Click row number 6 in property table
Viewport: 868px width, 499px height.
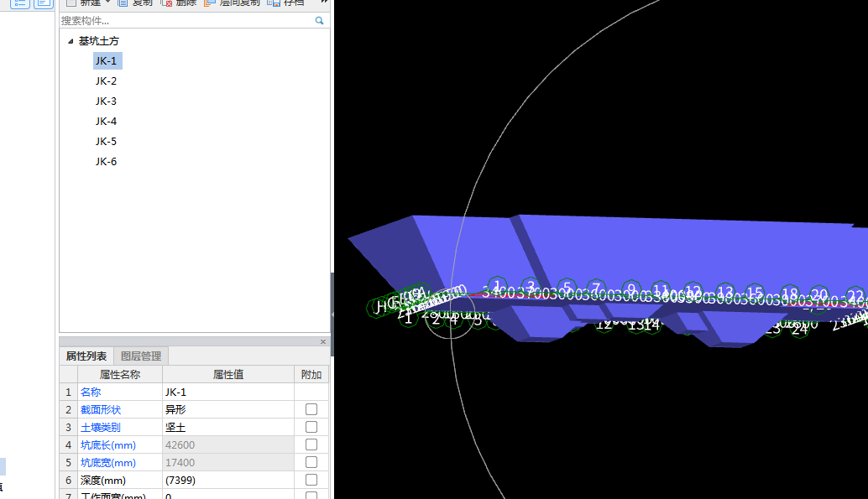(69, 481)
